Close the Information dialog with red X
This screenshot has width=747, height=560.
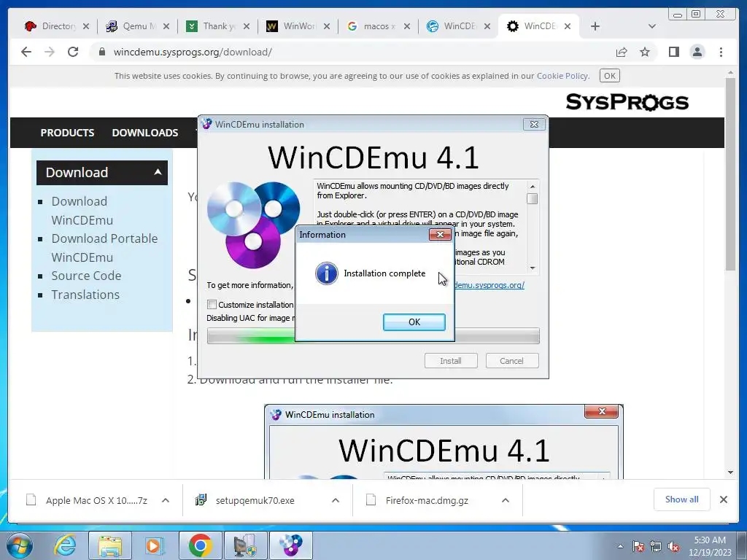(440, 234)
